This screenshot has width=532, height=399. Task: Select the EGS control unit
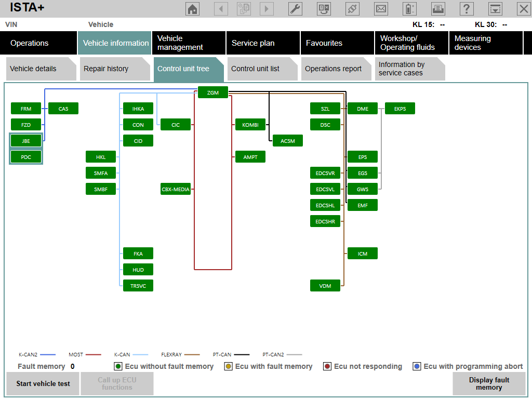click(x=362, y=173)
